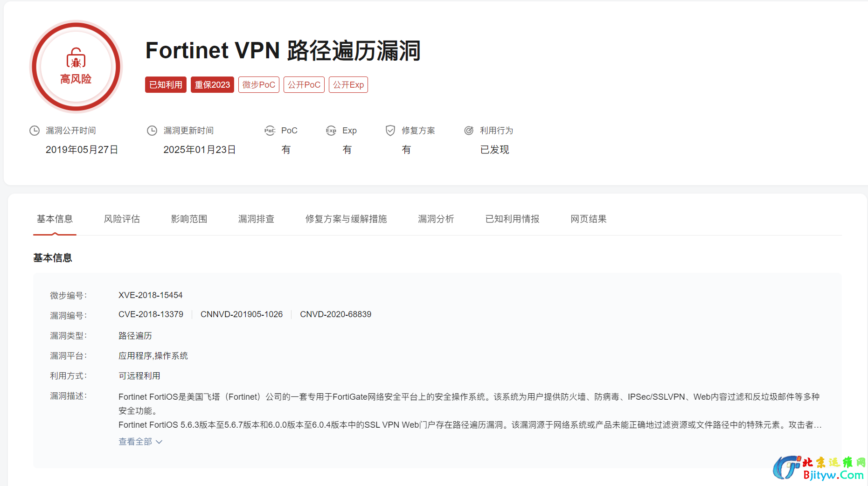Click the 重保2023 tag
Screen dimensions: 868x486
[212, 85]
